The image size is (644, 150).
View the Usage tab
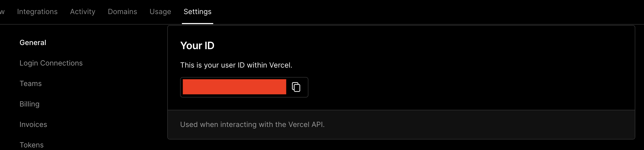tap(160, 12)
